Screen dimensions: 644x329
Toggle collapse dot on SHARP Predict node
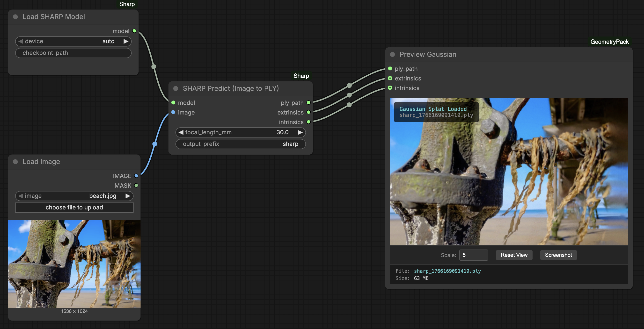(176, 88)
